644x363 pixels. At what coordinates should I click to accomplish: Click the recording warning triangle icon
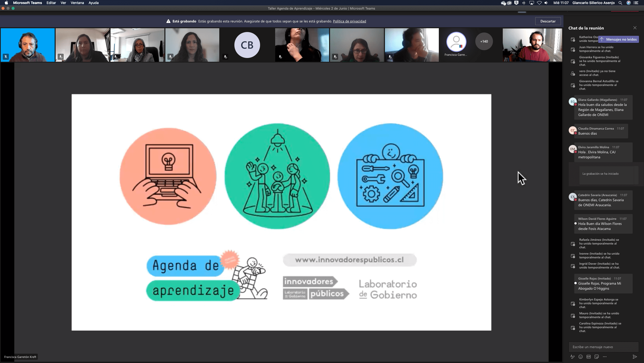168,21
